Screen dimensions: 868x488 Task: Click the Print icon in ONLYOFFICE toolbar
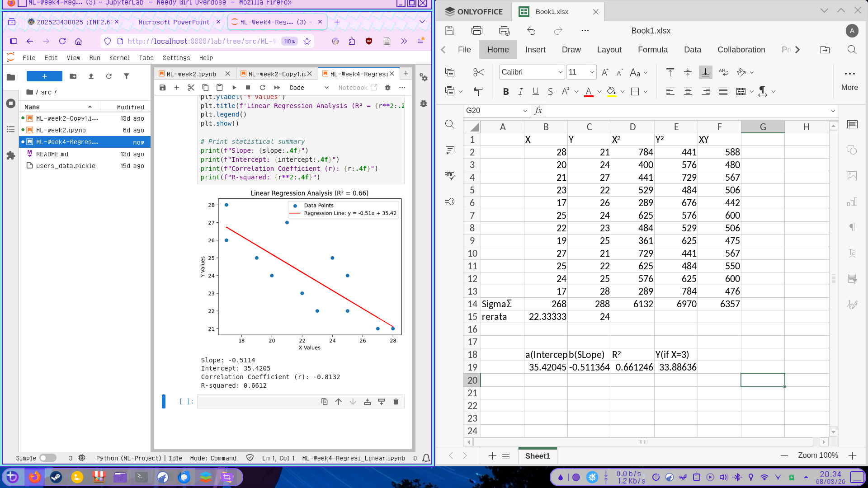click(x=476, y=31)
